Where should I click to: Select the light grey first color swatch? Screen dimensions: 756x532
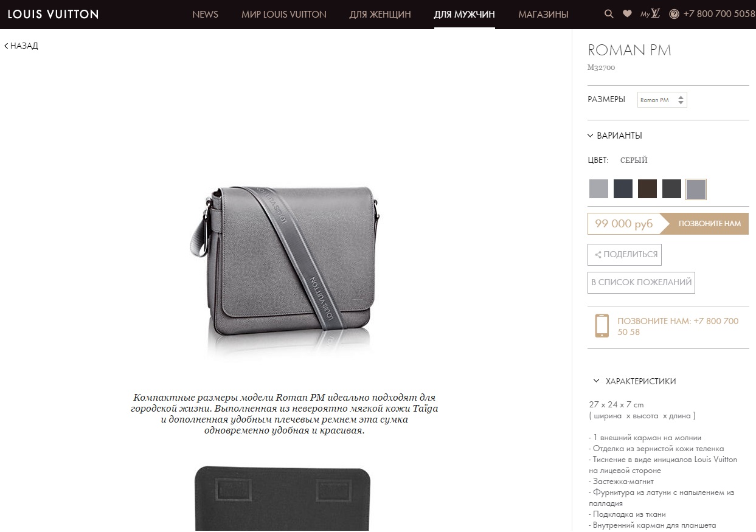point(598,189)
